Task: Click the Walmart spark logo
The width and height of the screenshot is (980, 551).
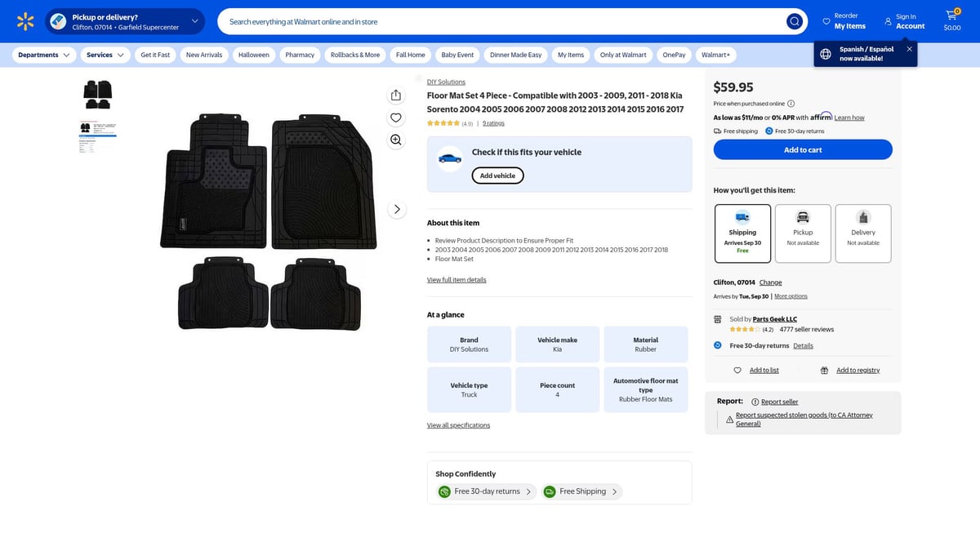Action: (x=25, y=21)
